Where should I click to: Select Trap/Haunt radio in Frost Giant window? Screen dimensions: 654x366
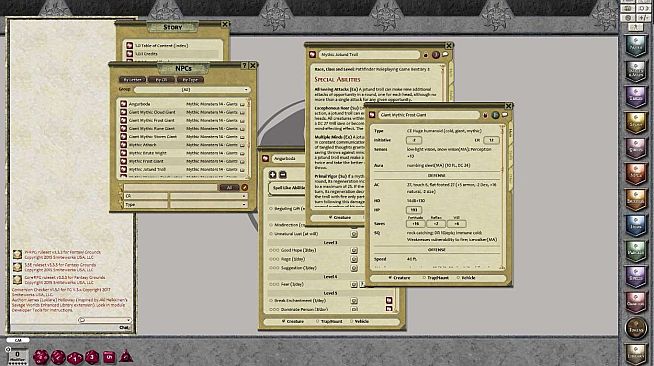(436, 278)
